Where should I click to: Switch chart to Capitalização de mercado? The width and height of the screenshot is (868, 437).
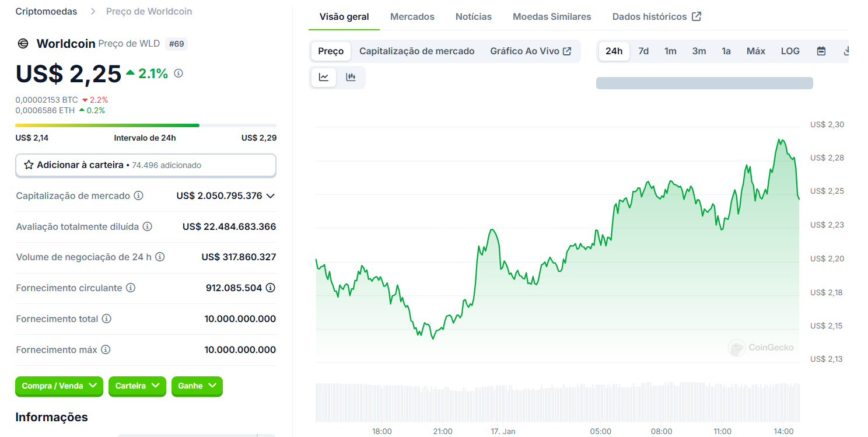(x=417, y=51)
